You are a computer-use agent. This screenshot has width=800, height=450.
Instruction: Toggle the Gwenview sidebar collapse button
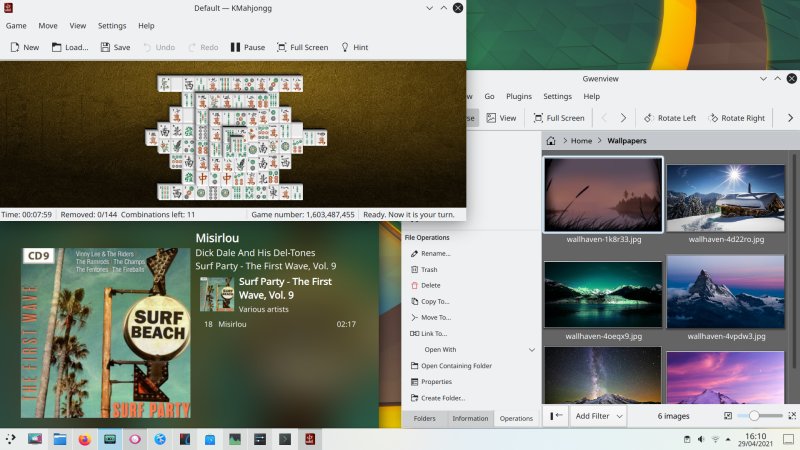557,415
